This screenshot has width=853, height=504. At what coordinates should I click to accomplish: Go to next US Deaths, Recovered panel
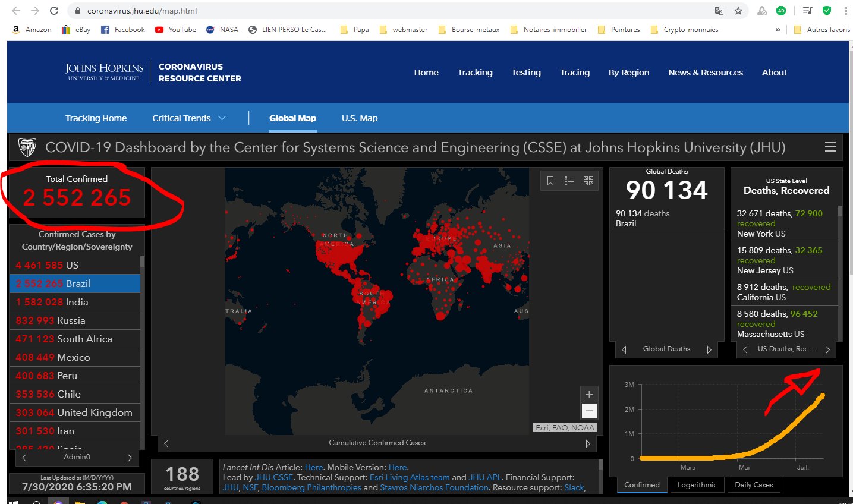pos(827,349)
